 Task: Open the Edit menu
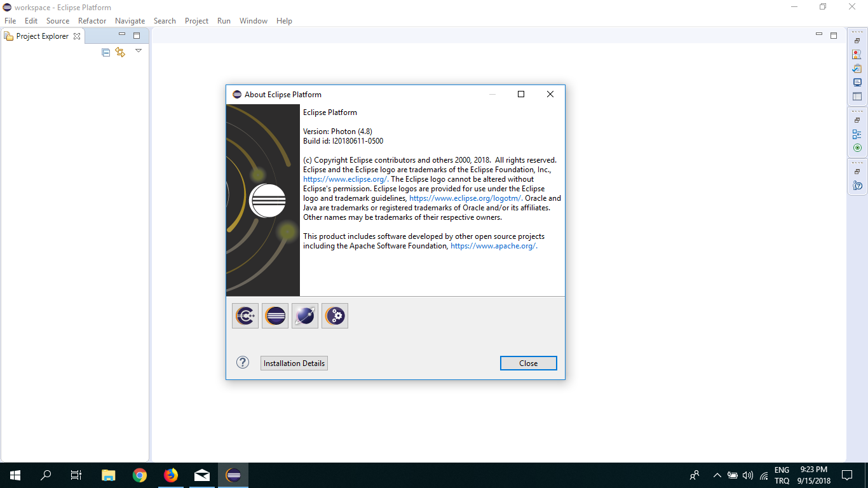click(31, 21)
